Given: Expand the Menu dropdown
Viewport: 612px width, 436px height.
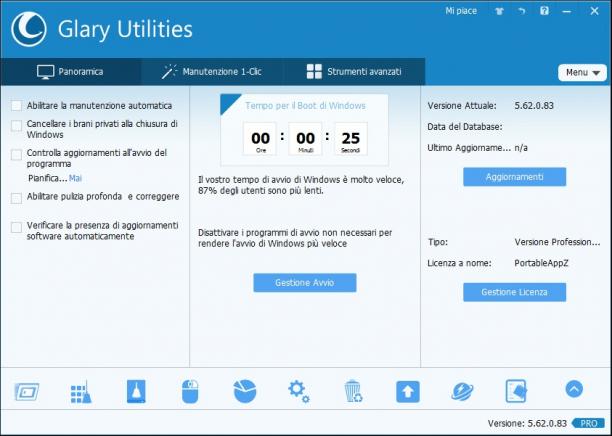Looking at the screenshot, I should tap(582, 73).
